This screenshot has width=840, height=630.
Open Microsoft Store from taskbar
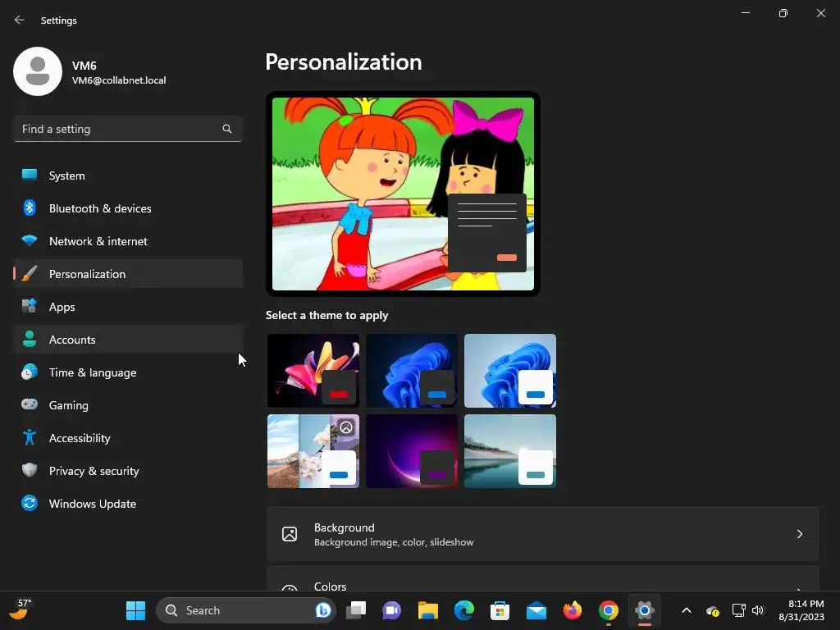coord(500,610)
